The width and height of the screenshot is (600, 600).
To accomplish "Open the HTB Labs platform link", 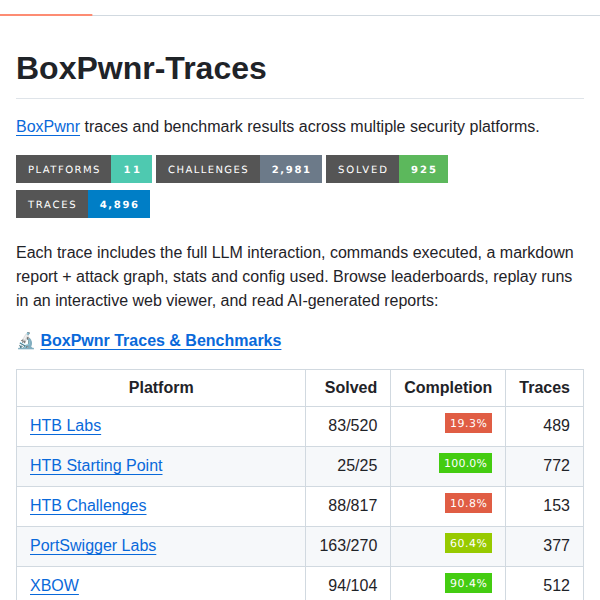I will (65, 426).
